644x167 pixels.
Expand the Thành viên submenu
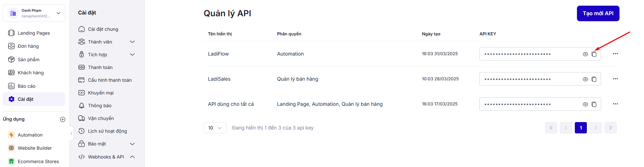point(132,42)
